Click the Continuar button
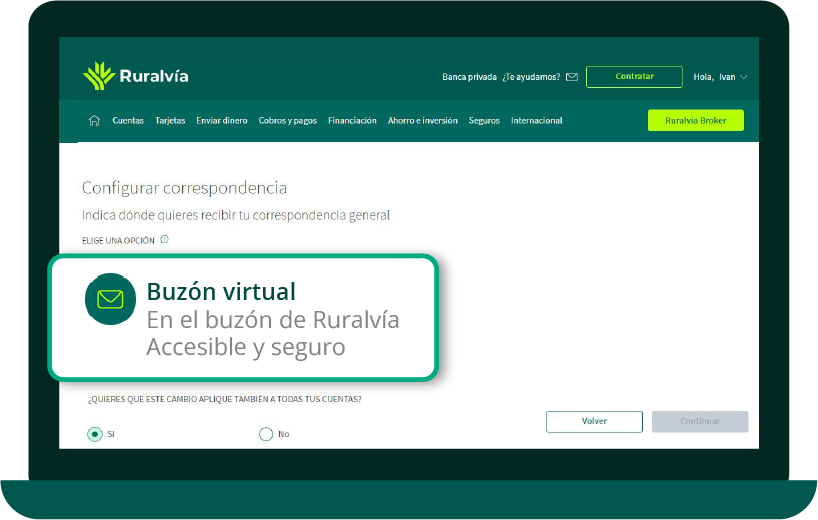The width and height of the screenshot is (818, 520). (x=700, y=421)
